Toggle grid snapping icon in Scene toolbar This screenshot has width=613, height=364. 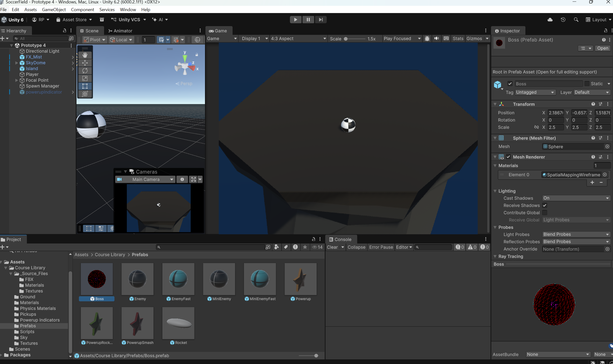tap(161, 39)
